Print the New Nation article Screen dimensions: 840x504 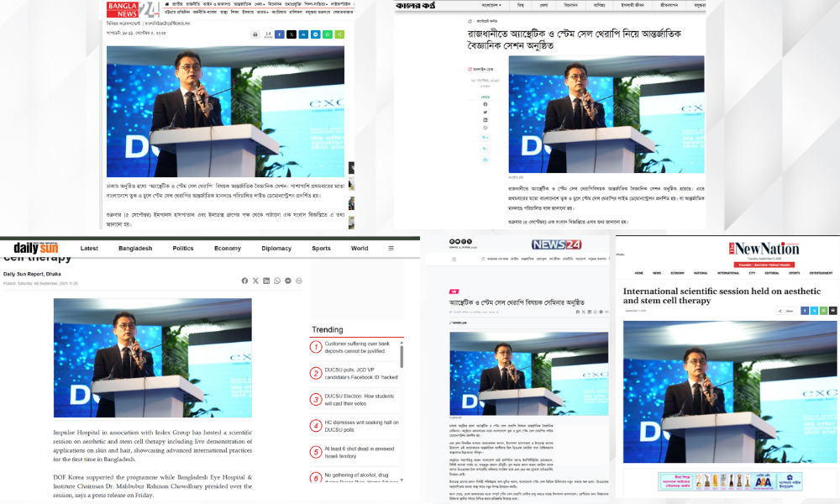[x=833, y=311]
